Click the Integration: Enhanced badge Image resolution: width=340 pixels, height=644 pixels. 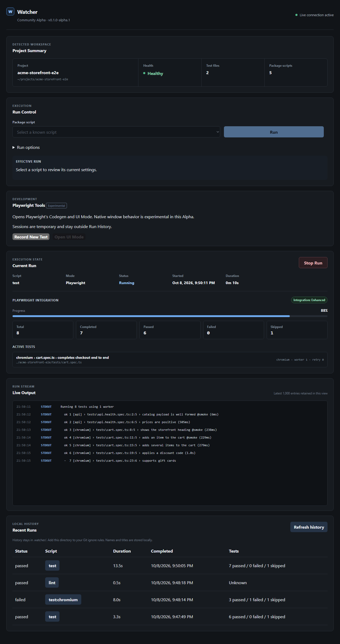(x=309, y=300)
